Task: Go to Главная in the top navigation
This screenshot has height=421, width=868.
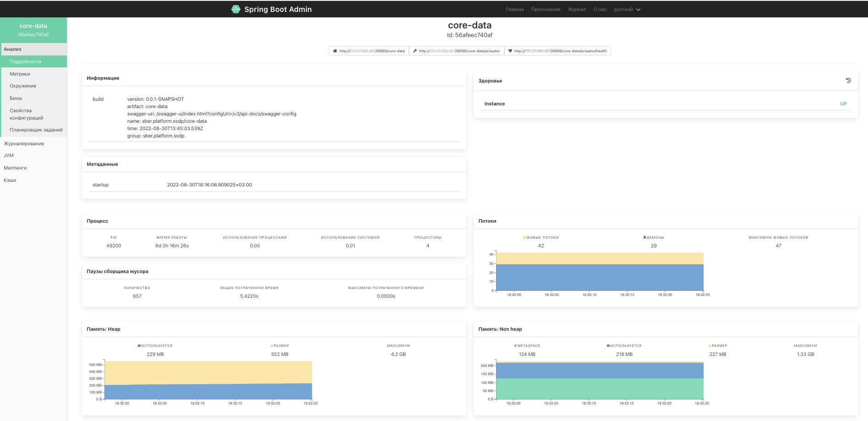Action: coord(514,9)
